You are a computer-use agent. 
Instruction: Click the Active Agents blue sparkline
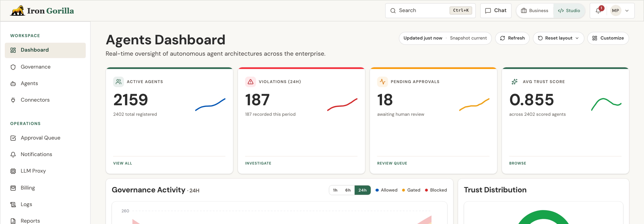coord(210,104)
